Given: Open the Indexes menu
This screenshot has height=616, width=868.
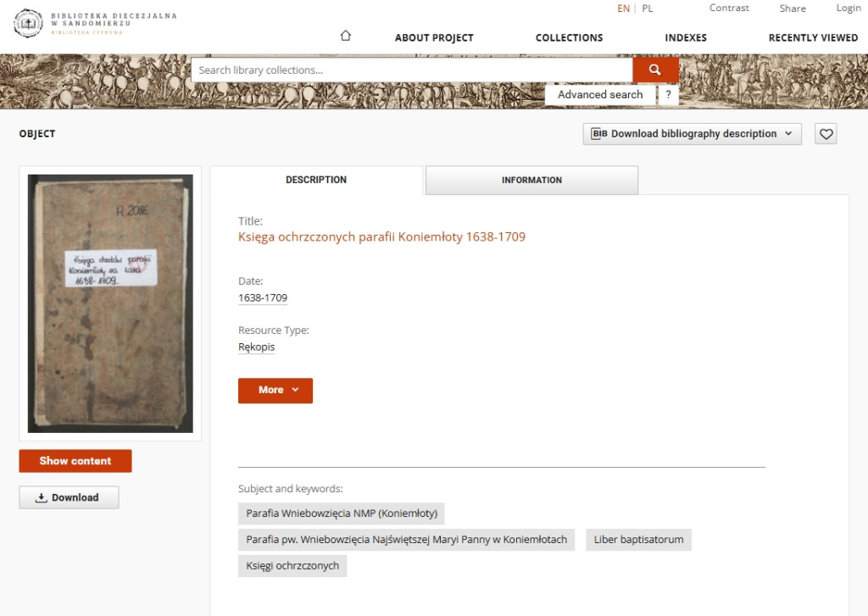Looking at the screenshot, I should coord(686,37).
